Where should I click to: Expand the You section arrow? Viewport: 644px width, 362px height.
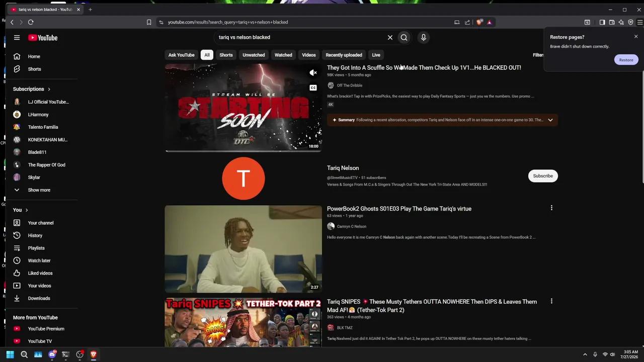pos(27,210)
